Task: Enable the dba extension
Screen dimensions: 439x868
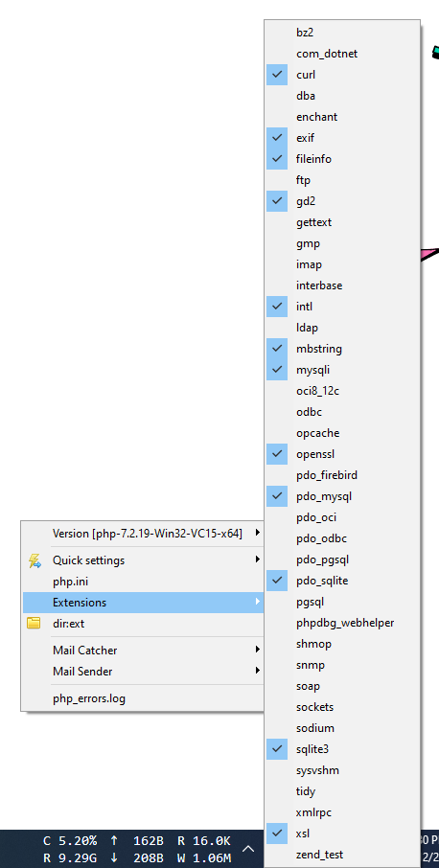Action: pyautogui.click(x=342, y=96)
